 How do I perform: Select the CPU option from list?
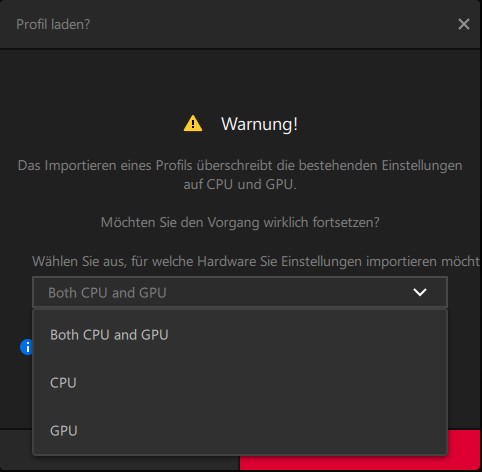(240, 383)
